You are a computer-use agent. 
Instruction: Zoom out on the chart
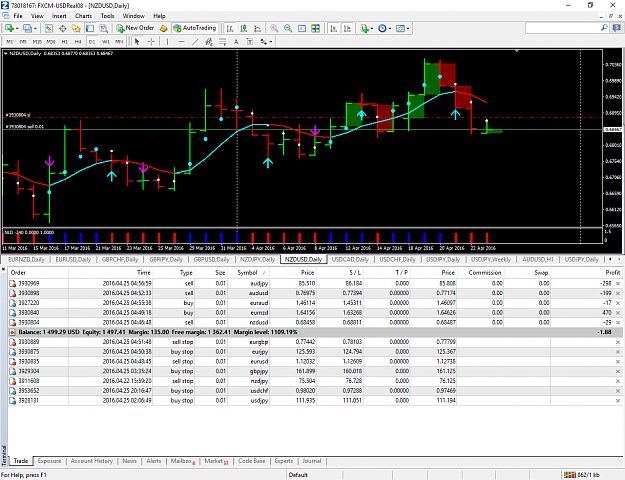pyautogui.click(x=288, y=28)
